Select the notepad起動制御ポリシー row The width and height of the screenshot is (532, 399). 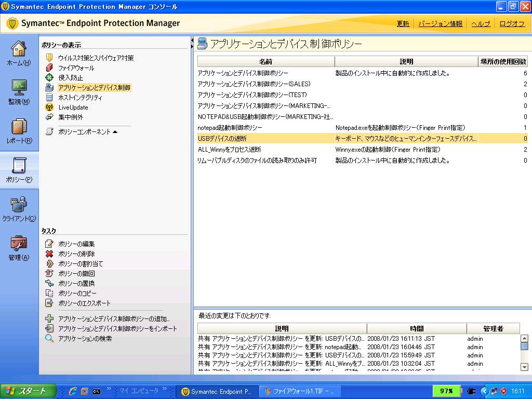pos(362,128)
